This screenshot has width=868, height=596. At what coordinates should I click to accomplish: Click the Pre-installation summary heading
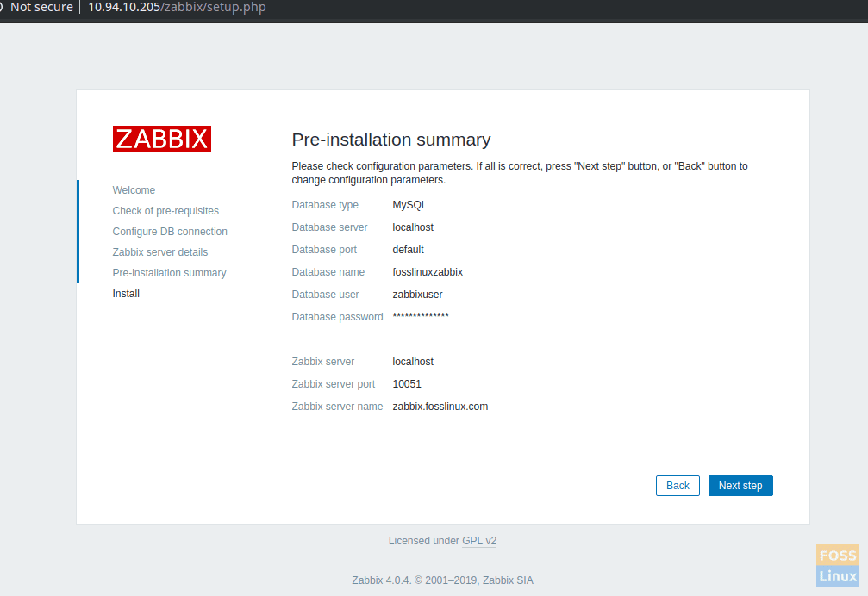click(x=391, y=140)
